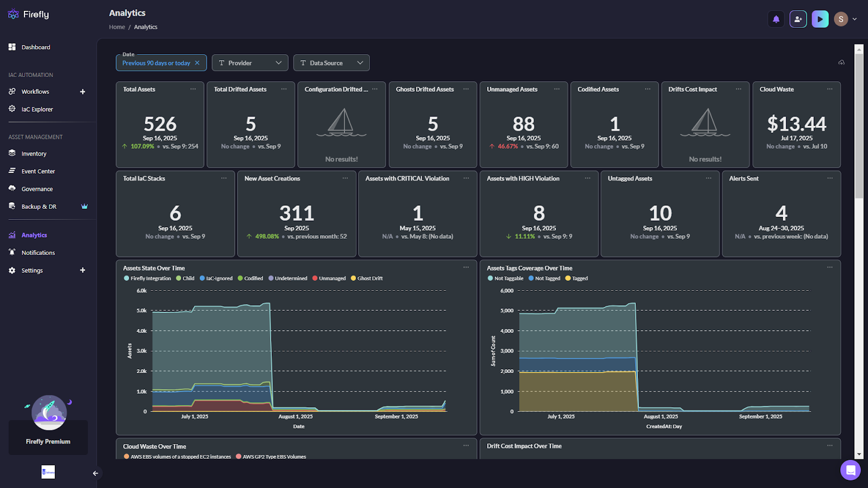This screenshot has height=488, width=868.
Task: Open Untagged Assets card options menu
Action: point(709,178)
